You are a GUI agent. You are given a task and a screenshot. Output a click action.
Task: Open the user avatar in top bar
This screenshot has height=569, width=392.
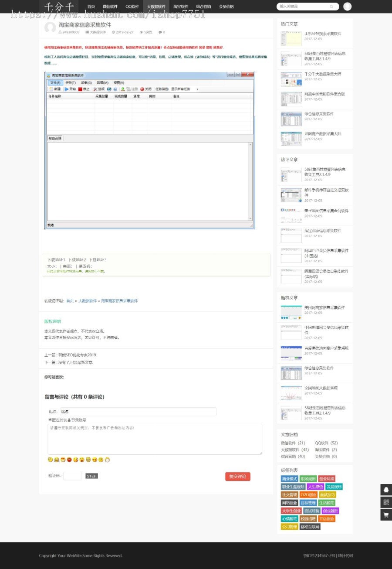click(x=347, y=7)
